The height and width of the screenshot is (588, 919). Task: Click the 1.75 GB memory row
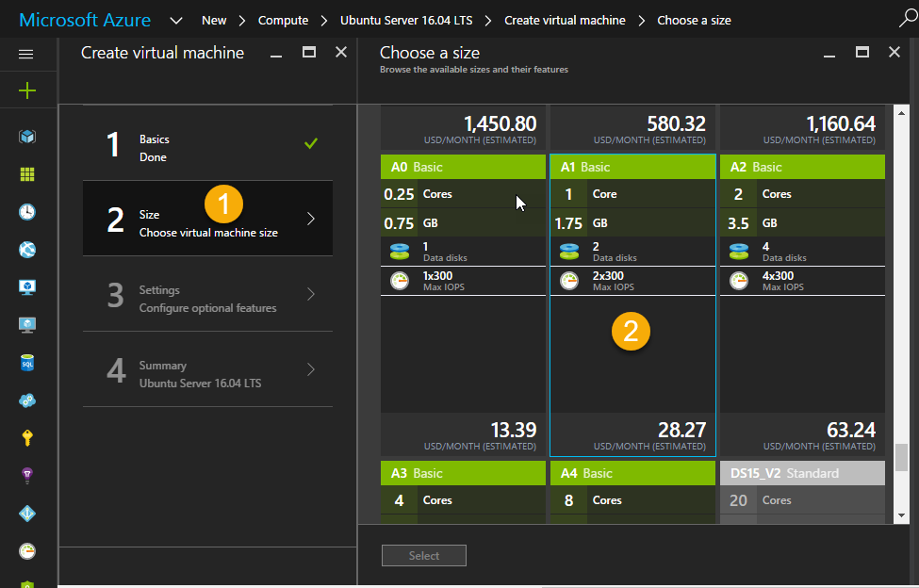point(632,223)
